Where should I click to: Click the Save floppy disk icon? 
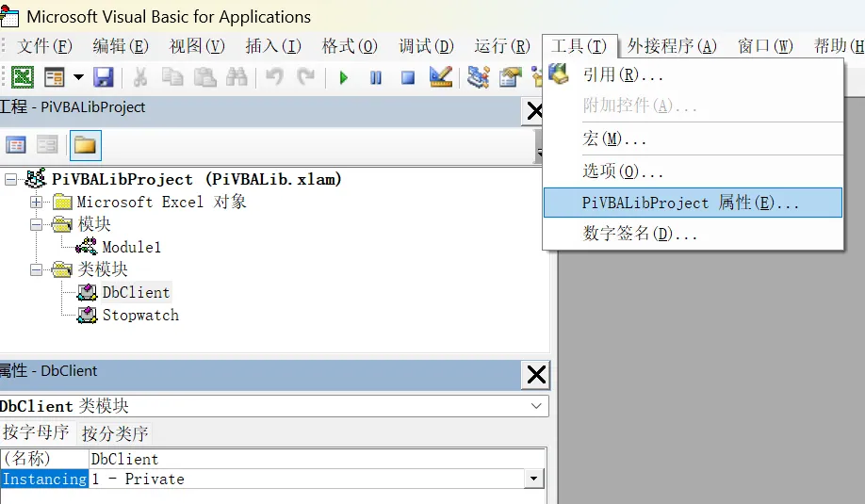(103, 77)
